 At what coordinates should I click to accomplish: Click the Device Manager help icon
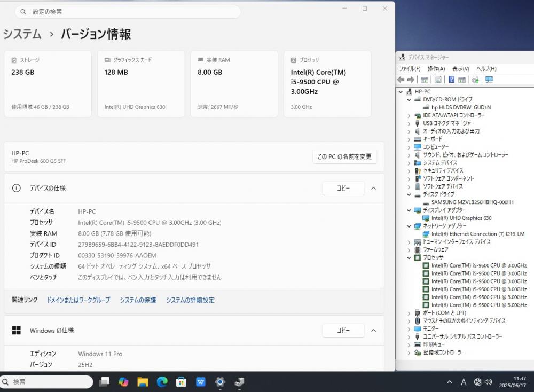click(451, 80)
